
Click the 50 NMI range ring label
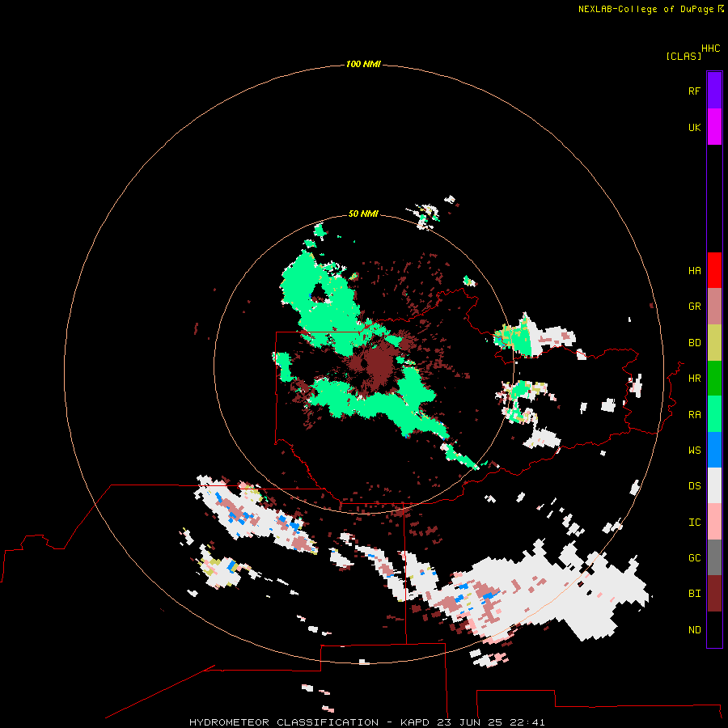click(x=363, y=214)
